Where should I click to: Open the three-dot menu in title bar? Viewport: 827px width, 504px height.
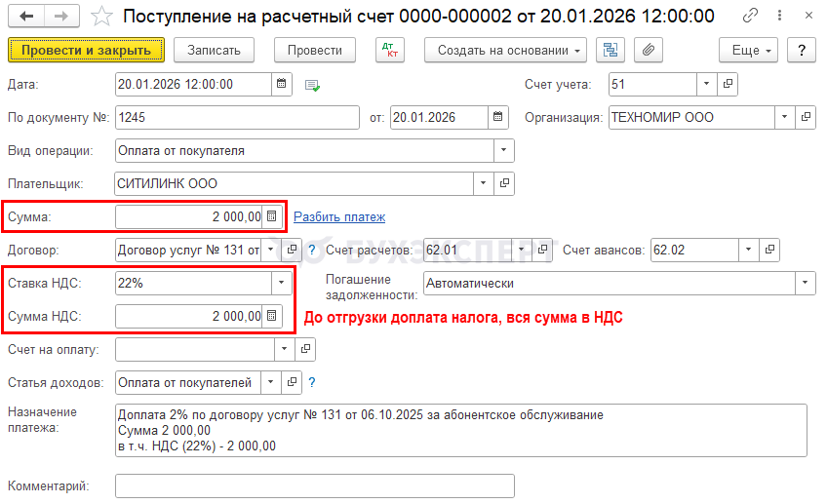coord(779,16)
